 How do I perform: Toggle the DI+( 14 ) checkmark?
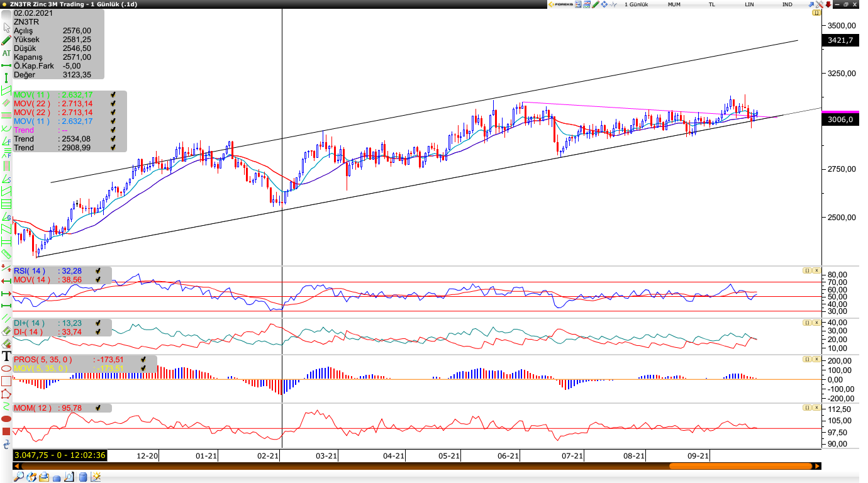coord(98,323)
